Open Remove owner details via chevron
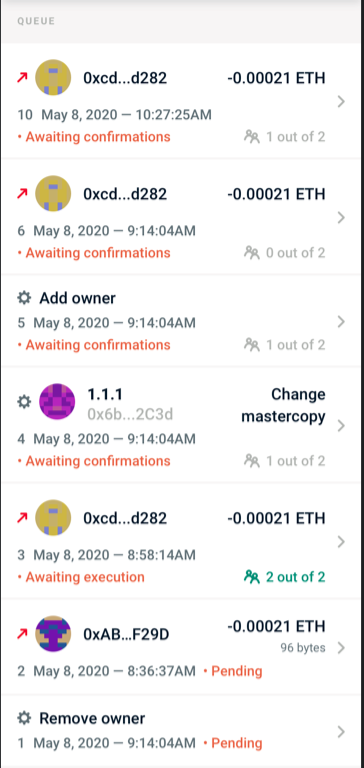Screen dimensions: 364x768 click(341, 732)
